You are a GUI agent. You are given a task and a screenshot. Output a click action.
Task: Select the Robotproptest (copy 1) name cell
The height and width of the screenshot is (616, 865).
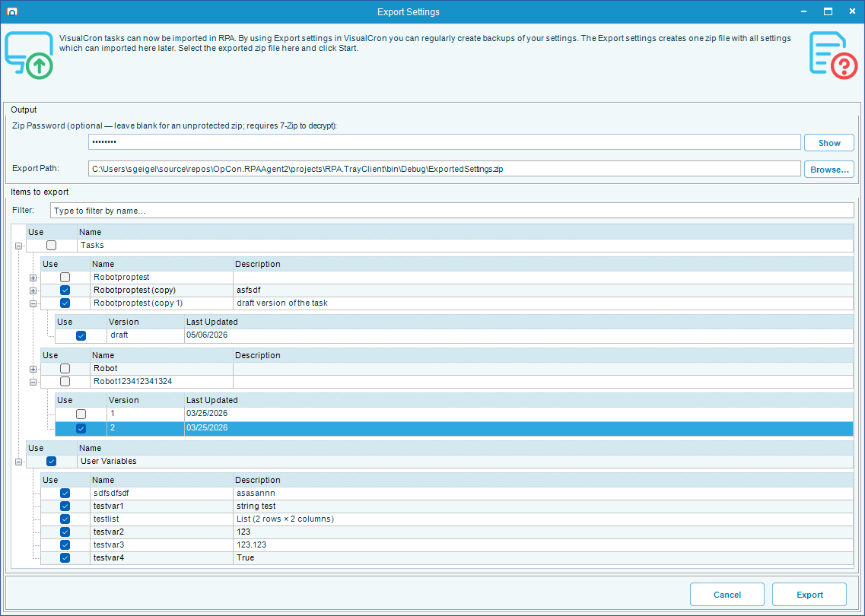[x=161, y=303]
